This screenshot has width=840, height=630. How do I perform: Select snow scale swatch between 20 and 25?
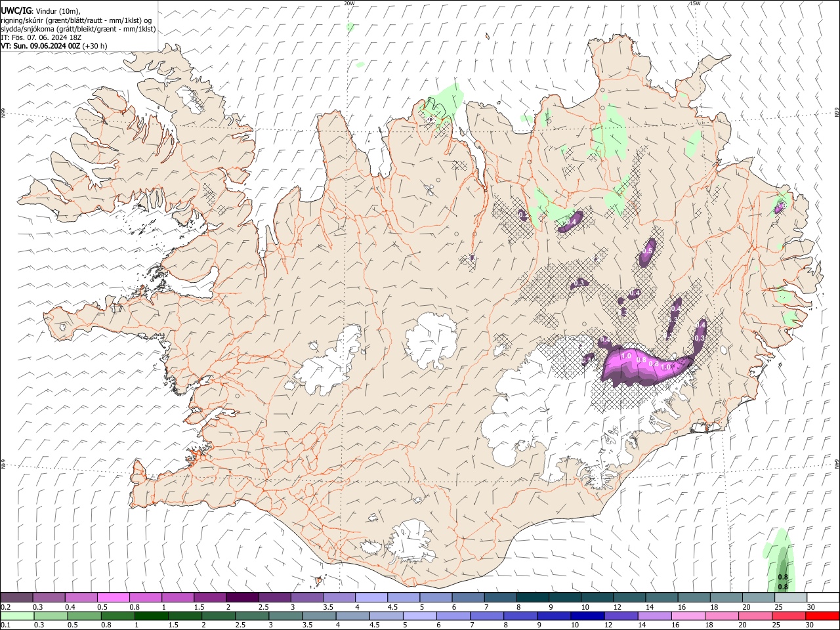click(758, 598)
